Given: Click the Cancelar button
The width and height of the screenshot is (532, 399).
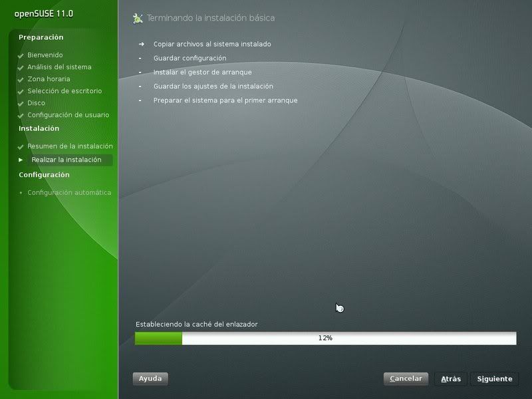Looking at the screenshot, I should (406, 378).
